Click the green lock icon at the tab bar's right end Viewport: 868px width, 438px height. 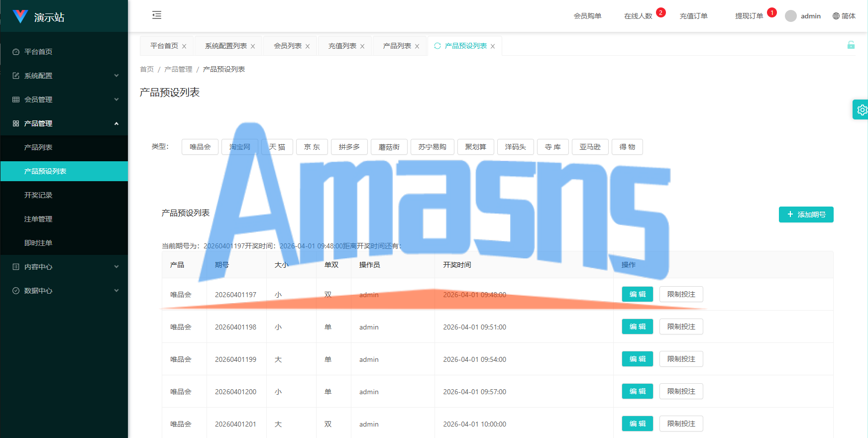851,45
